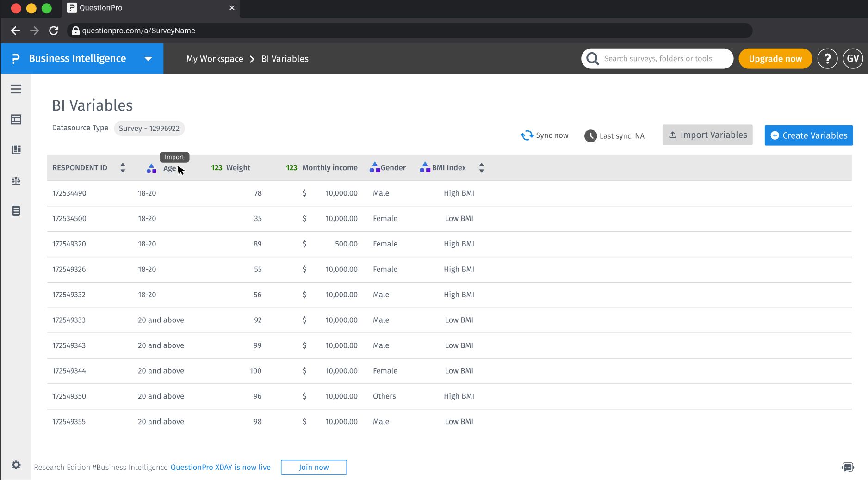868x480 pixels.
Task: Sort by BMI Index column arrows
Action: click(481, 168)
